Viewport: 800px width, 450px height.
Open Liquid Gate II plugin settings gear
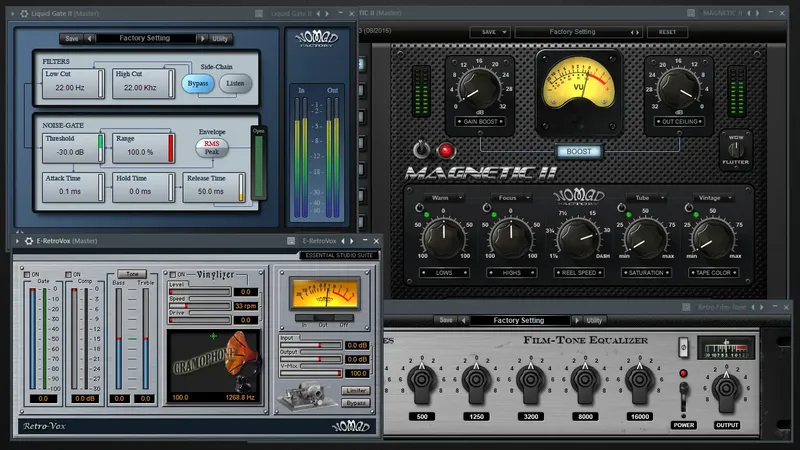24,13
